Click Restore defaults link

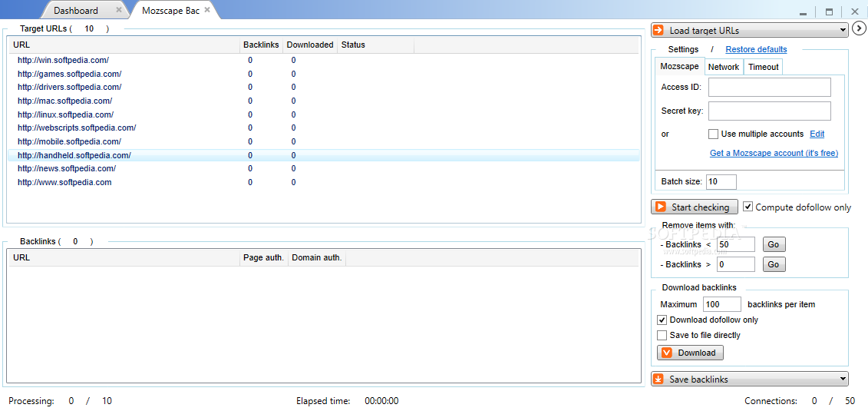[x=756, y=49]
